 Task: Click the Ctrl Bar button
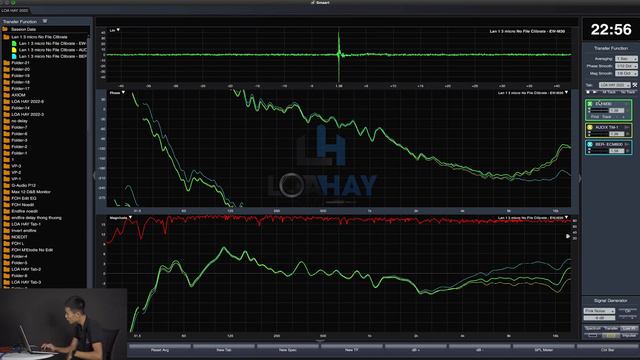point(607,350)
